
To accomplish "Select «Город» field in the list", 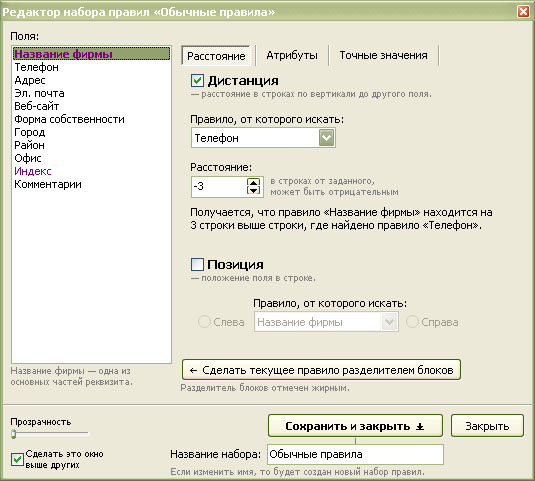I will [91, 132].
